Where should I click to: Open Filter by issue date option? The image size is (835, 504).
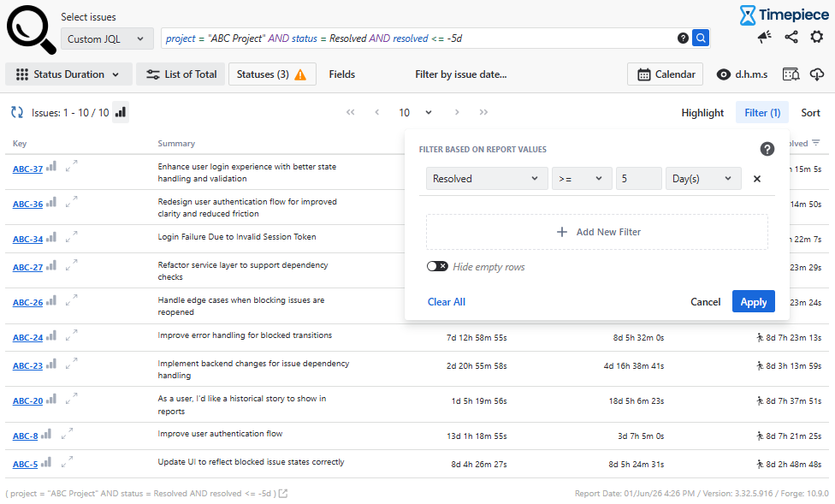460,74
